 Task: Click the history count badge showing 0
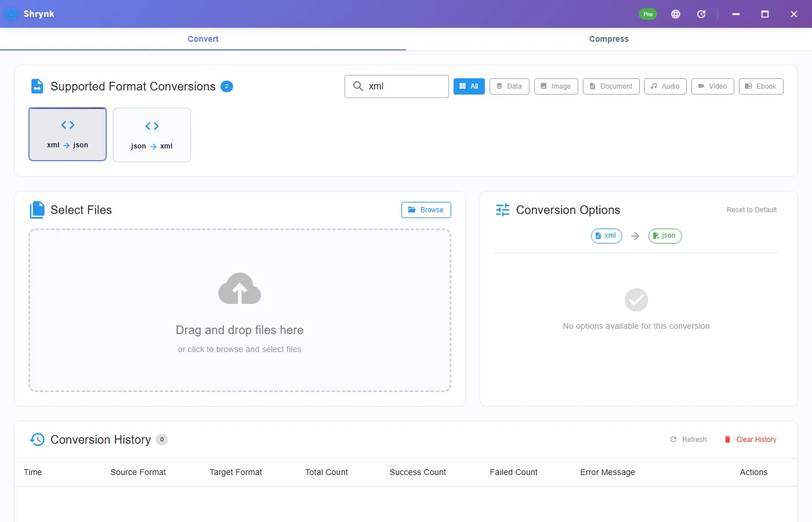point(162,440)
